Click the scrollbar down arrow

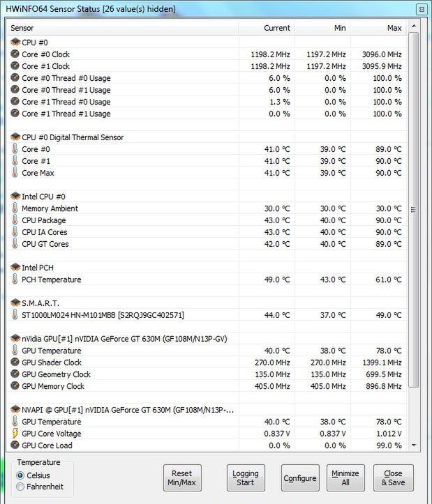coord(414,445)
